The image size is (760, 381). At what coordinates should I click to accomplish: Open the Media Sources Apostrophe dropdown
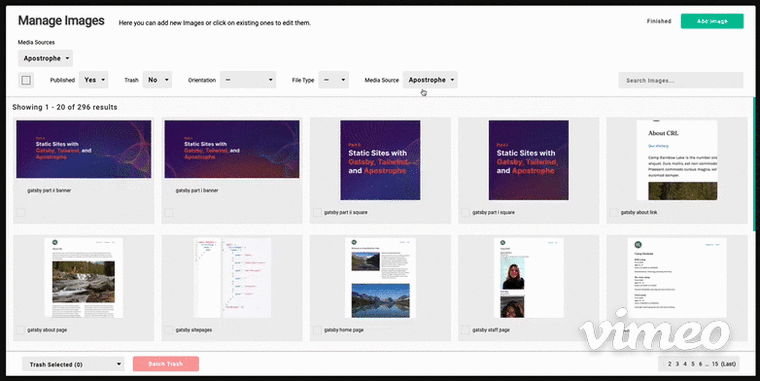click(x=46, y=58)
